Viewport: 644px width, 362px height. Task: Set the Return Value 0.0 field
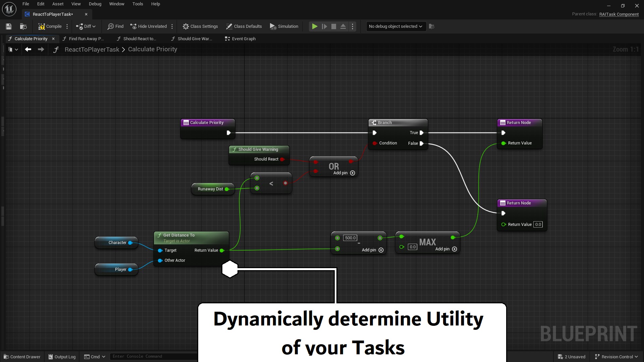538,224
